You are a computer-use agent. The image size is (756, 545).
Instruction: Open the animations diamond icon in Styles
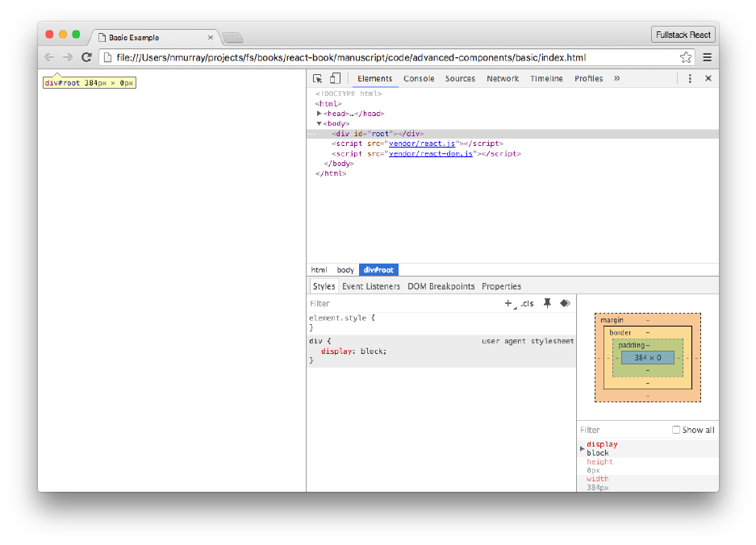[565, 303]
